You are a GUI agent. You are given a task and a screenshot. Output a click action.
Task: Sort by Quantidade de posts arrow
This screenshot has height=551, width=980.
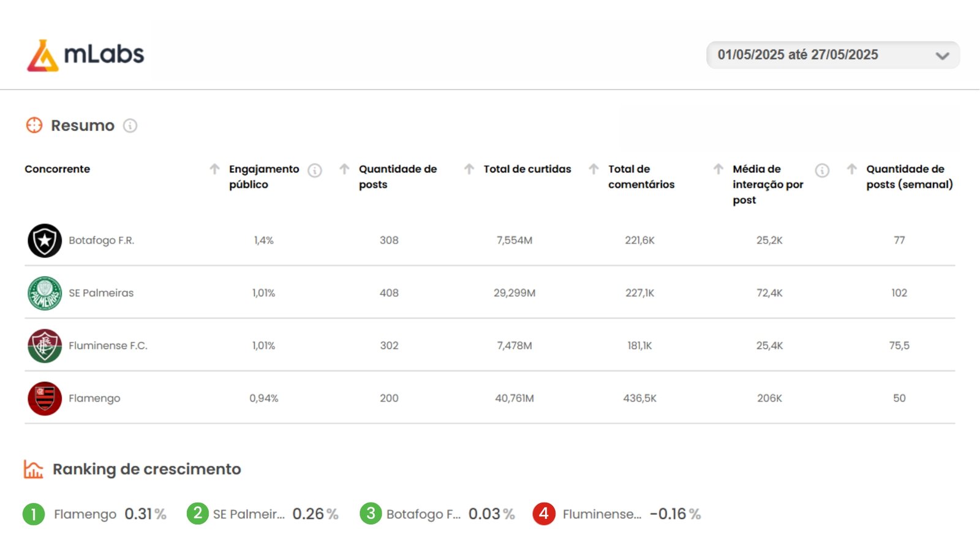[344, 169]
